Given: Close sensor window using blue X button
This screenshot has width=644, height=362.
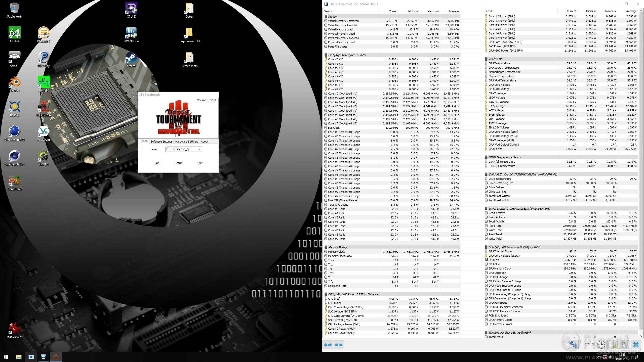Looking at the screenshot, I should click(636, 345).
